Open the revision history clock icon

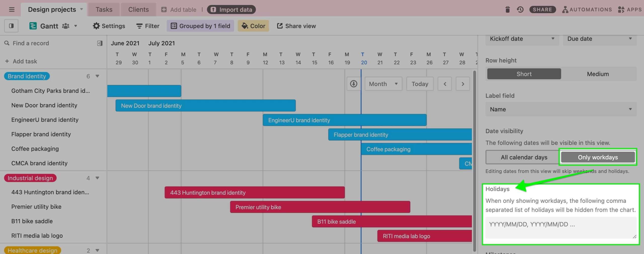pos(520,10)
